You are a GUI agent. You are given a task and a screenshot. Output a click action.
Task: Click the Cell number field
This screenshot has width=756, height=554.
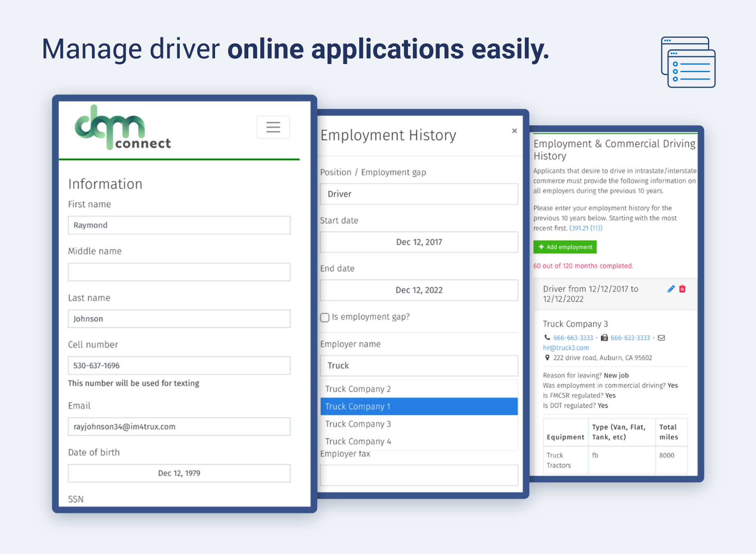click(179, 366)
